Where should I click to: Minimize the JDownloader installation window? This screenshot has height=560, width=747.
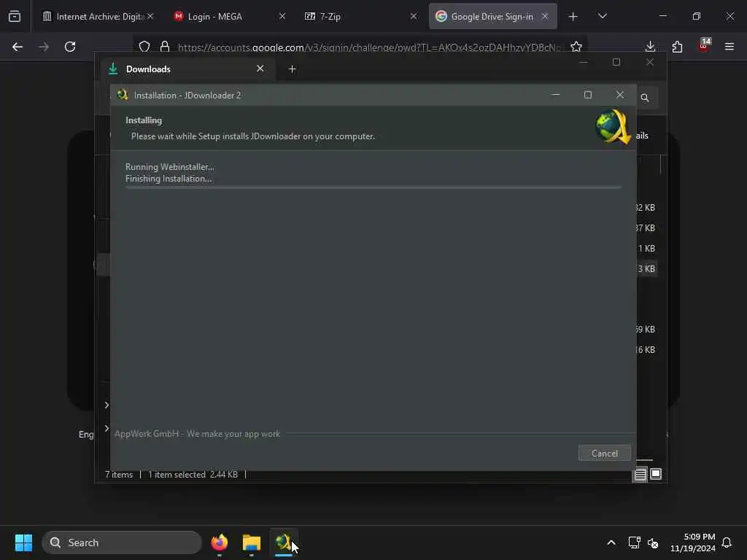click(555, 95)
